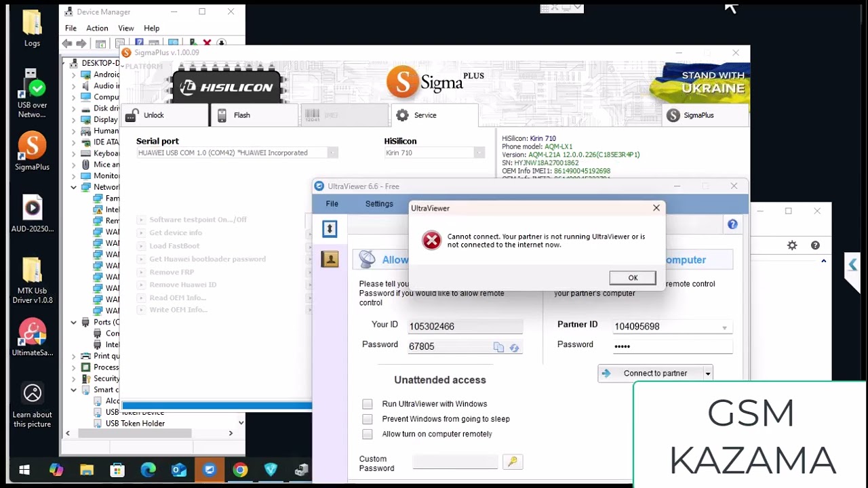Open the SigmaPlus desktop shortcut
The height and width of the screenshot is (488, 868).
[32, 151]
